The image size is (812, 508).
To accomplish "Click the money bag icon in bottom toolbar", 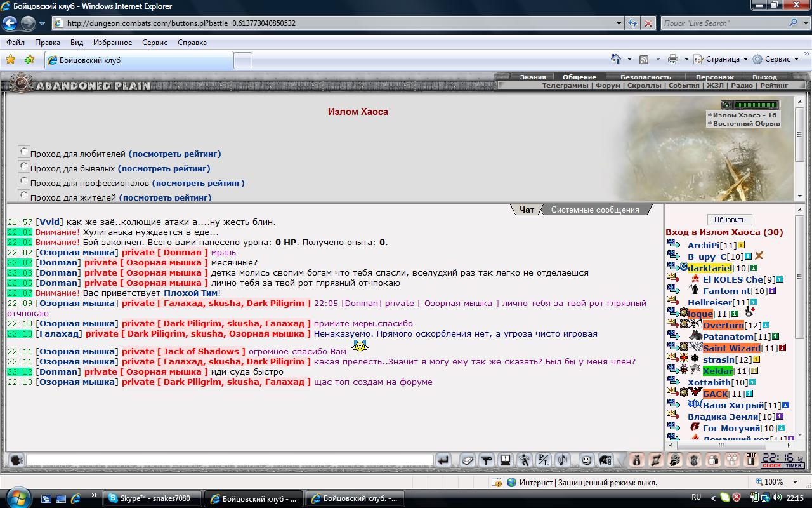I will point(638,460).
